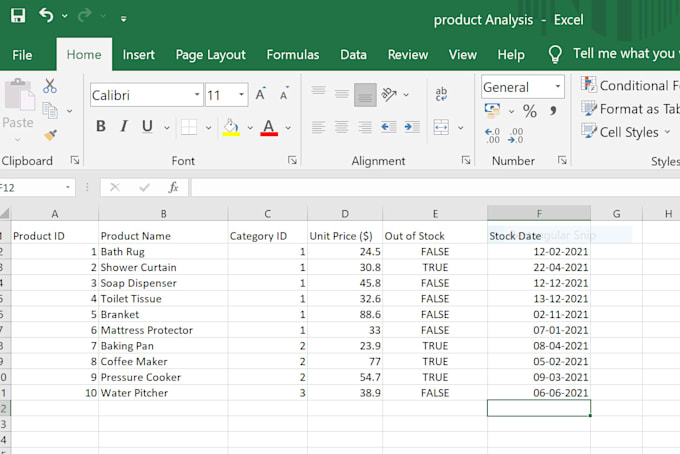Apply the Accounting number format
The image size is (680, 454).
(x=492, y=111)
